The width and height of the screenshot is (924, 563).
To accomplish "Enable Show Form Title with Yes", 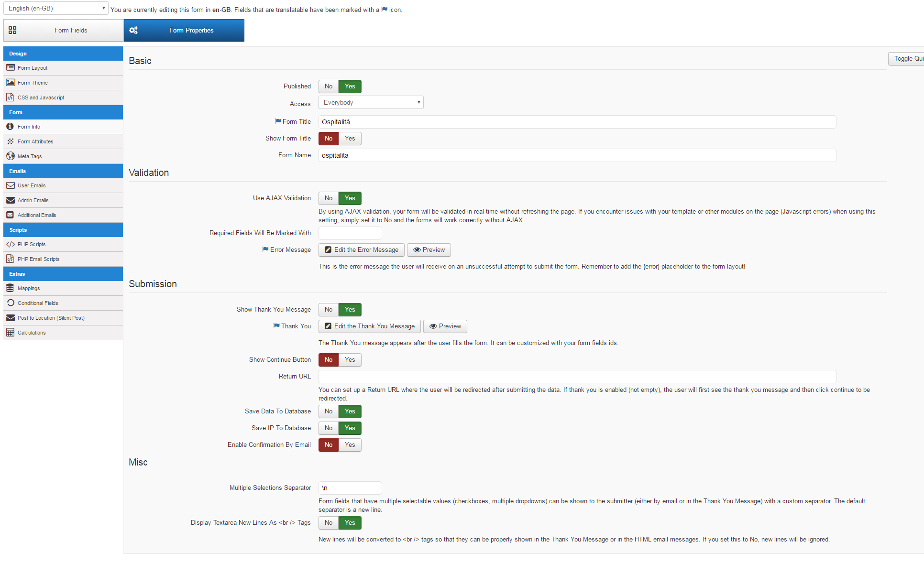I will tap(350, 139).
